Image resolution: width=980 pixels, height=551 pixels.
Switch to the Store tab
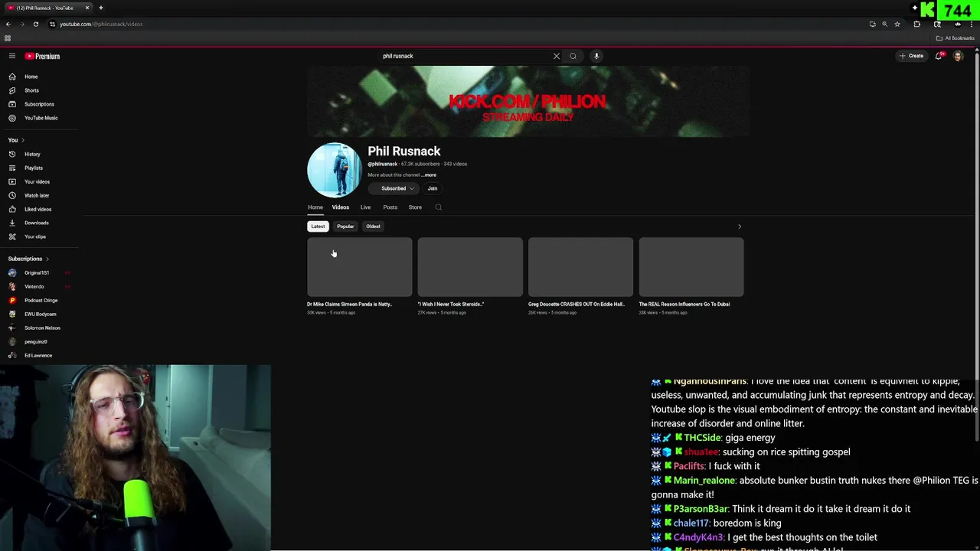click(415, 207)
